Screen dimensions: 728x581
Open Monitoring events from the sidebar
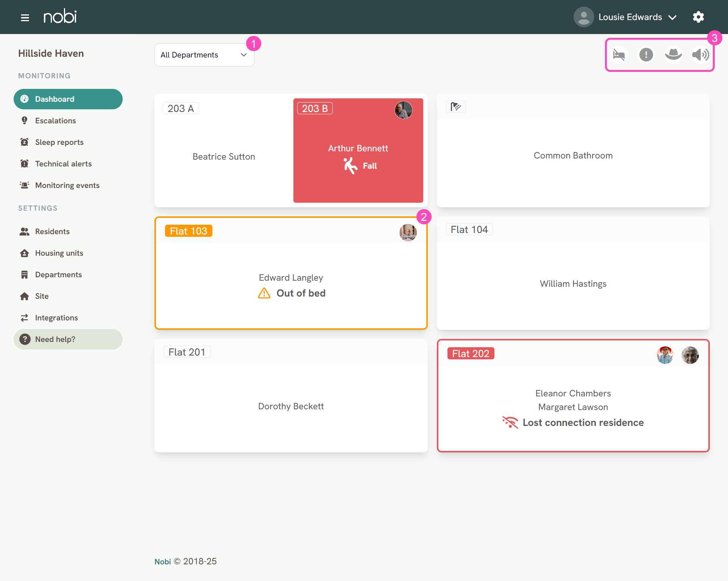tap(67, 185)
